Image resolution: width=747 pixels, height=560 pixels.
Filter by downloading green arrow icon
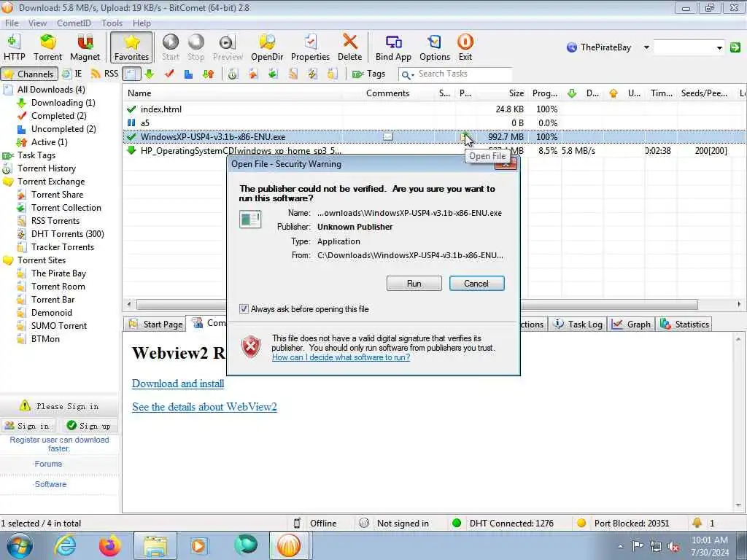(150, 74)
